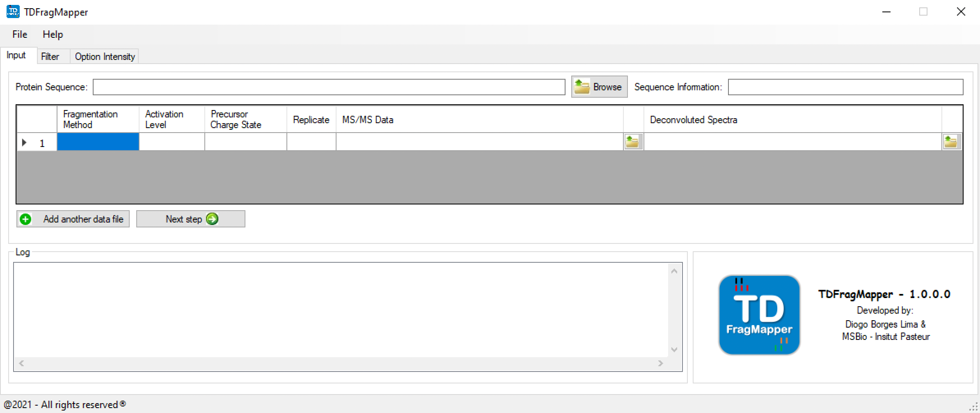Click the TD FragMapper logo image
The image size is (980, 413).
click(759, 315)
